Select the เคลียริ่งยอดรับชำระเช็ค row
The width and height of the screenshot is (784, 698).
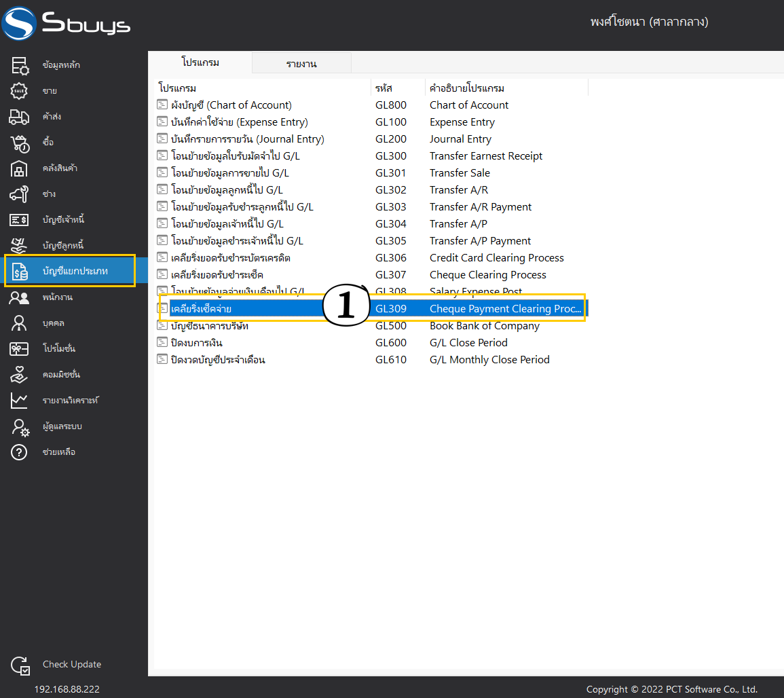[373, 275]
